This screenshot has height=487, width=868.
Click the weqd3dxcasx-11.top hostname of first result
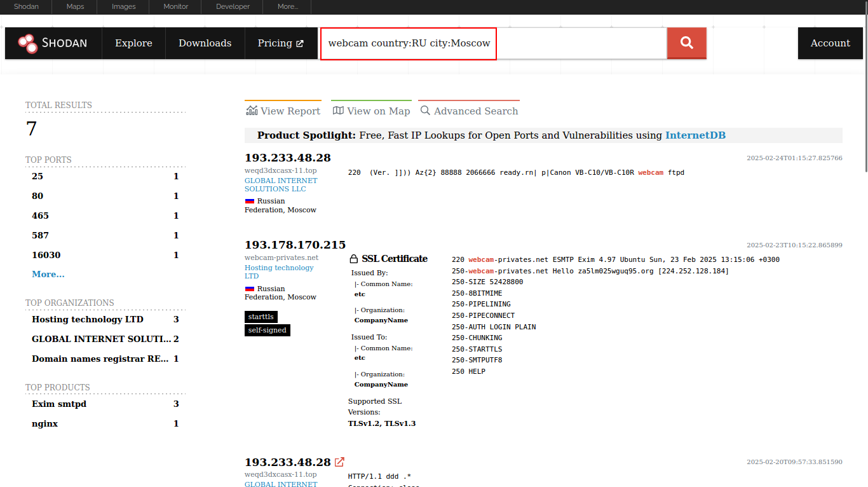281,170
